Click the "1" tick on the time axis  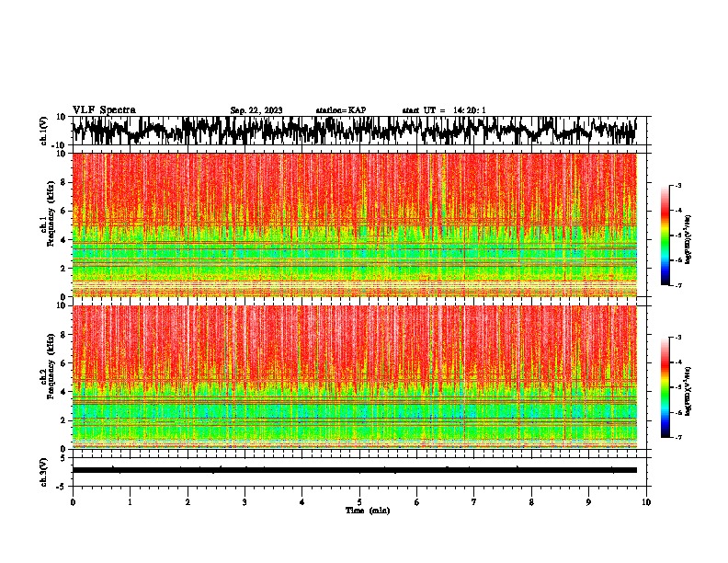click(x=130, y=502)
